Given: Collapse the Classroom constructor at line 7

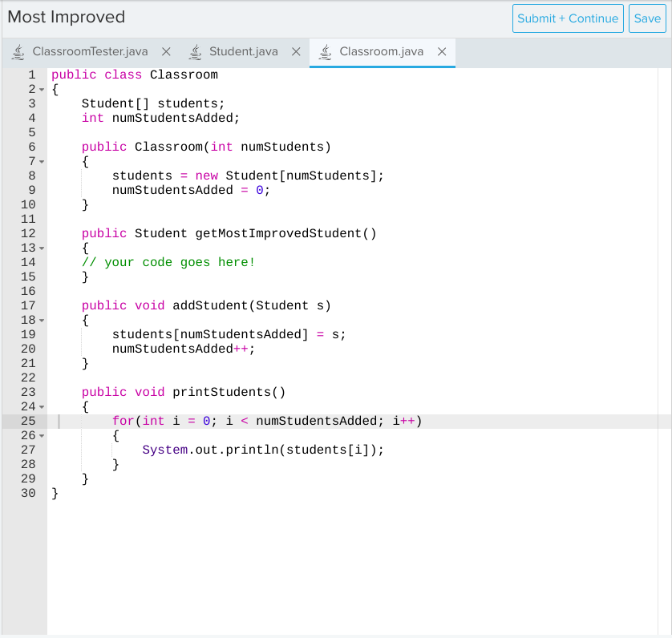Looking at the screenshot, I should click(x=40, y=161).
